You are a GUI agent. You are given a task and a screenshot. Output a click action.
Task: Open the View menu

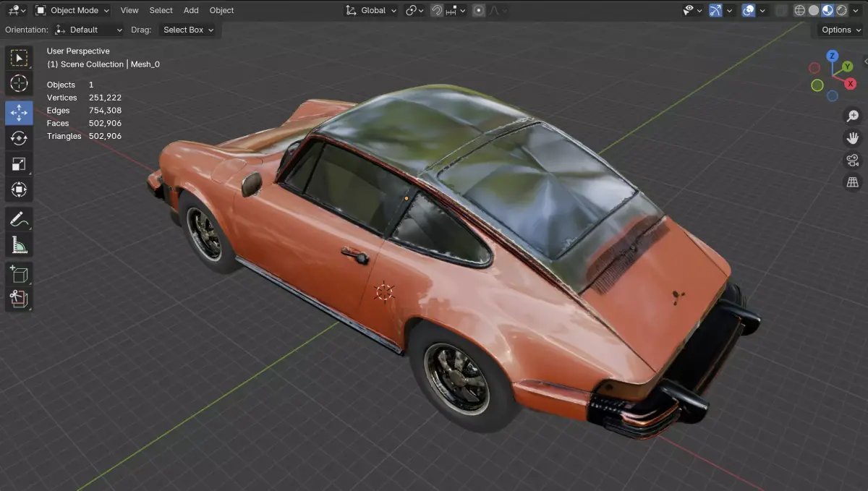pos(129,10)
